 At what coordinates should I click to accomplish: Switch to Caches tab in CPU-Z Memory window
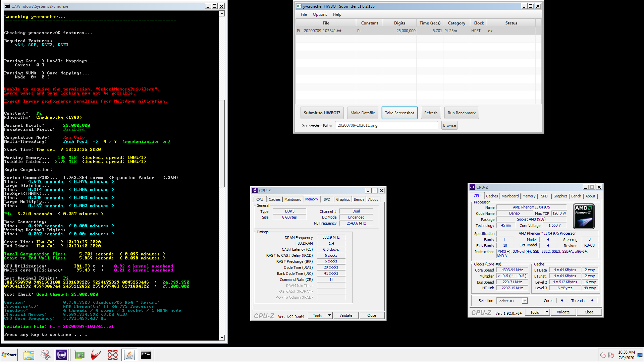coord(274,199)
